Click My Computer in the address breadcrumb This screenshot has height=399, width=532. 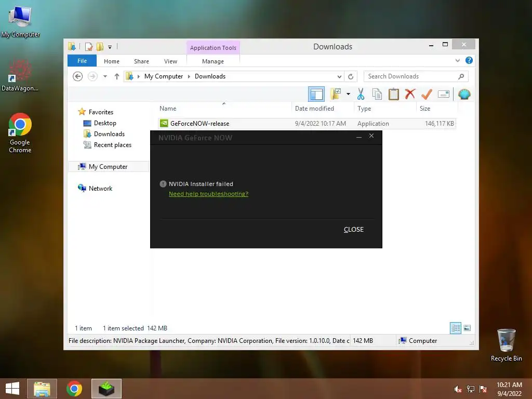coord(164,76)
